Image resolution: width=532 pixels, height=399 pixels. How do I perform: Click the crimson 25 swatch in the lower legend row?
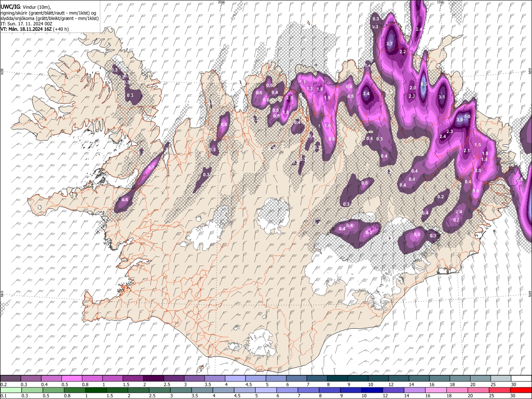click(x=500, y=390)
